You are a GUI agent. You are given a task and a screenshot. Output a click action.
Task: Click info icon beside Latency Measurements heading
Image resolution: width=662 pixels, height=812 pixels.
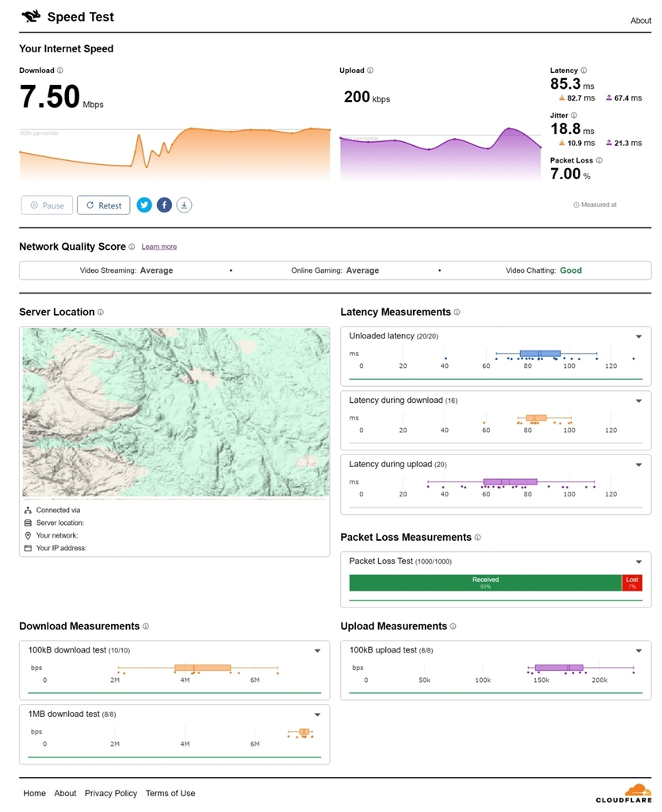[x=457, y=312]
